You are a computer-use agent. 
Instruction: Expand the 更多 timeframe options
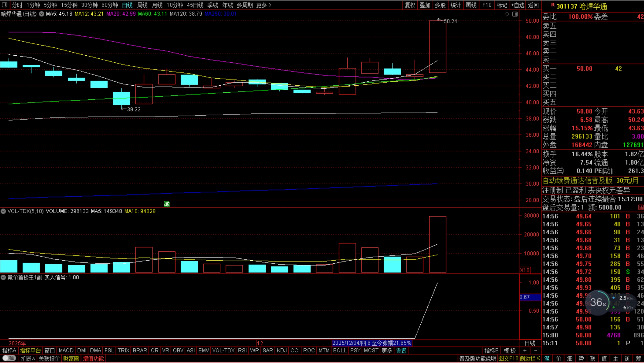click(x=263, y=5)
